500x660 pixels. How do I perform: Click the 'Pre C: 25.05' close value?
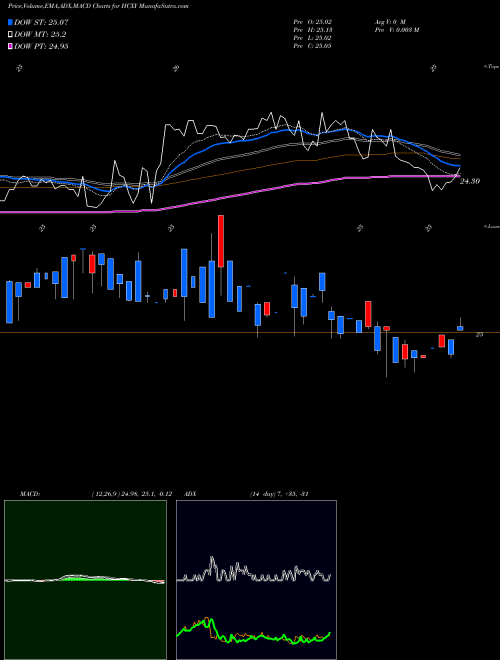click(313, 45)
